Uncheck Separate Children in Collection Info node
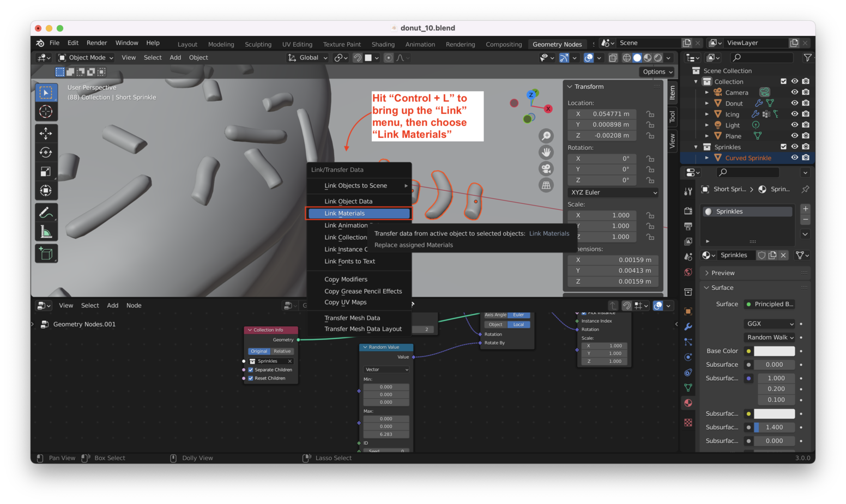 (251, 370)
